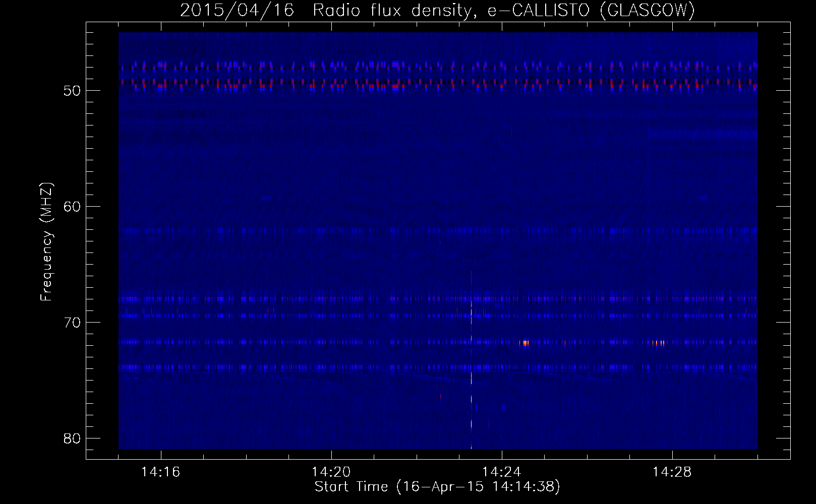Click the 14:24 time axis tick label

click(502, 472)
